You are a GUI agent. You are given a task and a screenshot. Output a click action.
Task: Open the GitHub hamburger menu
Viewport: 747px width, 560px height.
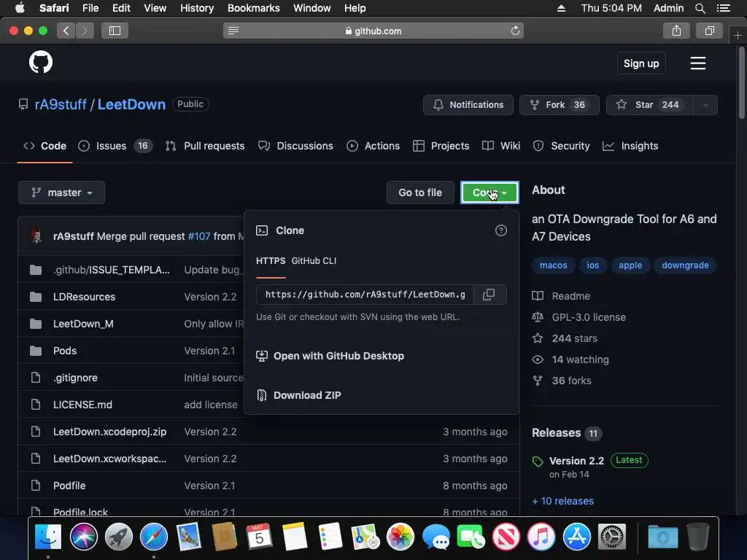698,63
